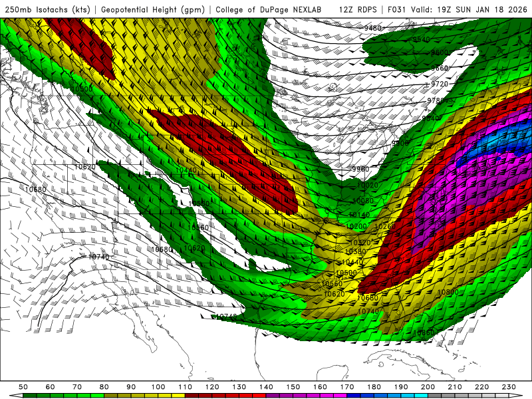Click the 9900 height contour label
This screenshot has height=399, width=532.
tap(400, 144)
